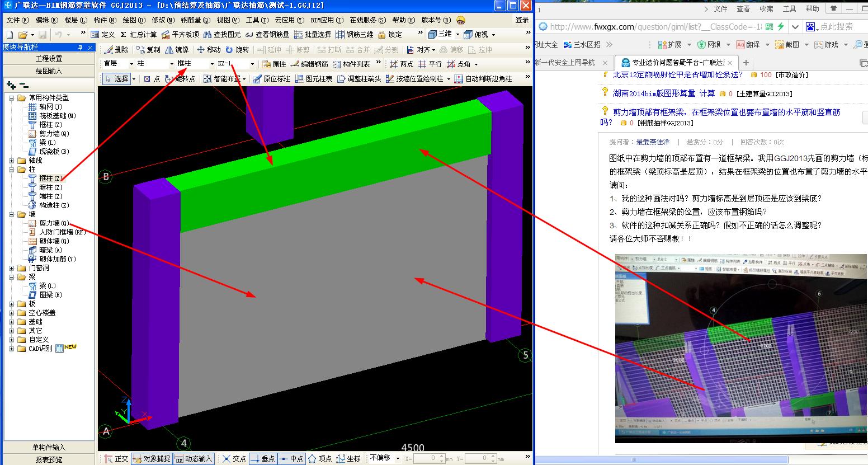The width and height of the screenshot is (868, 465).
Task: Select the 镜像 mirror tool
Action: pos(177,50)
